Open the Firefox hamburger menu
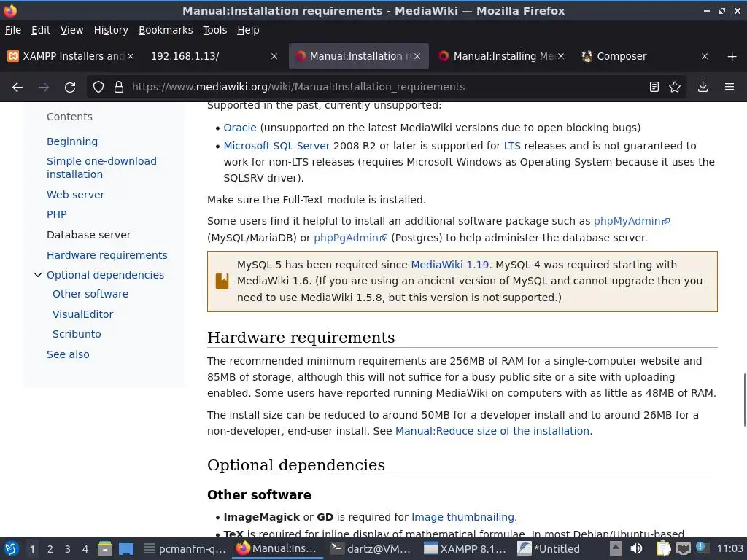The height and width of the screenshot is (560, 747). click(729, 87)
